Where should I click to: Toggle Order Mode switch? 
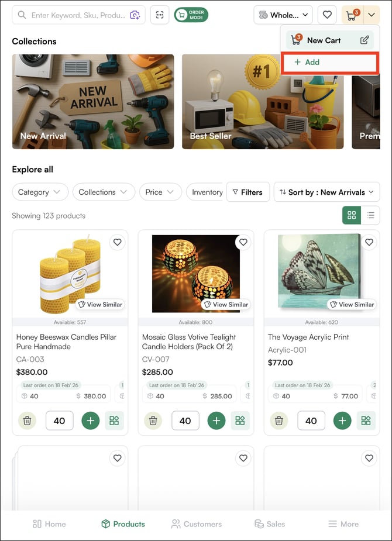point(191,15)
